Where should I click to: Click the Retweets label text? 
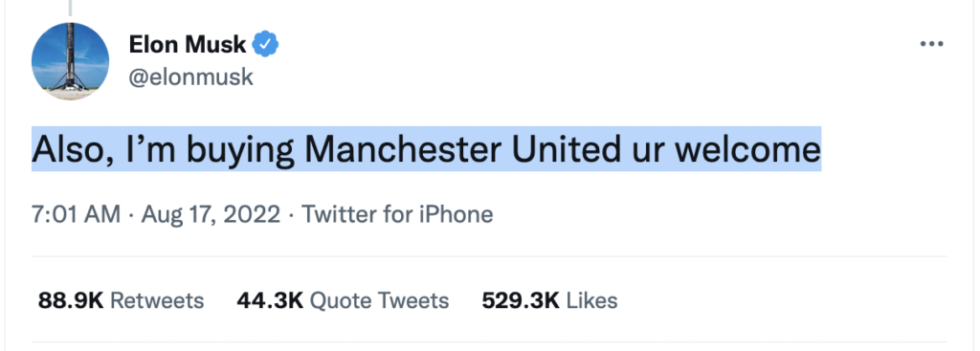pyautogui.click(x=157, y=300)
